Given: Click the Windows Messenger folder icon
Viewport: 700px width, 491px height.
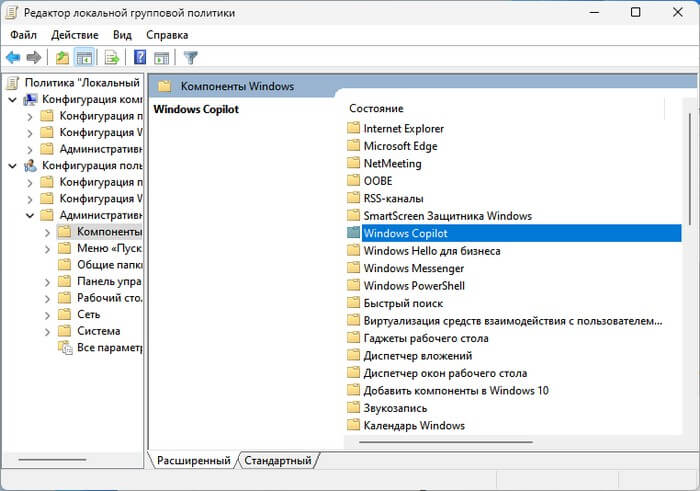Looking at the screenshot, I should (354, 268).
